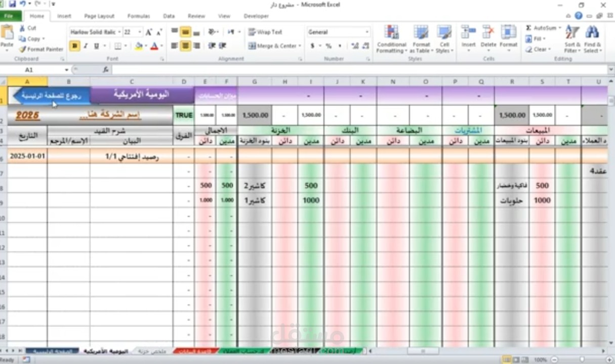This screenshot has width=615, height=364.
Task: Open the font size dropdown
Action: point(139,32)
